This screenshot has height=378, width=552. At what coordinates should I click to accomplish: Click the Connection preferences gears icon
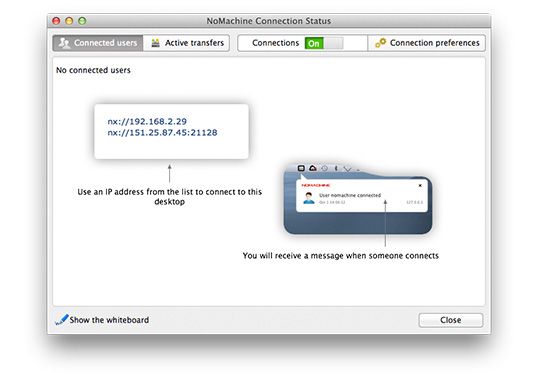(380, 43)
